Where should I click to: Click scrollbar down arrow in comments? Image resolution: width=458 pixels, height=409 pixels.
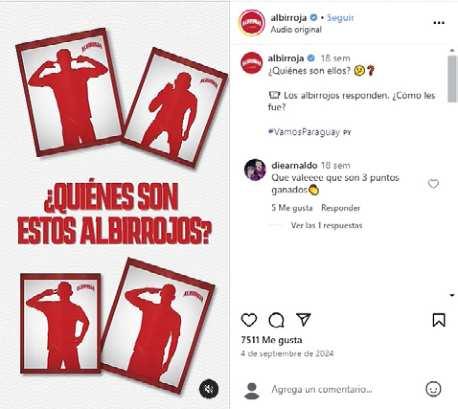click(452, 295)
